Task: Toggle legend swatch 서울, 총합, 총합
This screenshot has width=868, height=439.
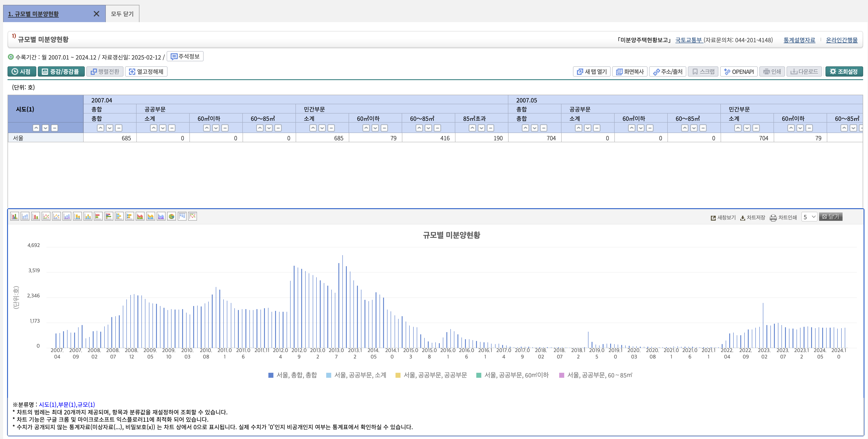Action: [x=271, y=375]
